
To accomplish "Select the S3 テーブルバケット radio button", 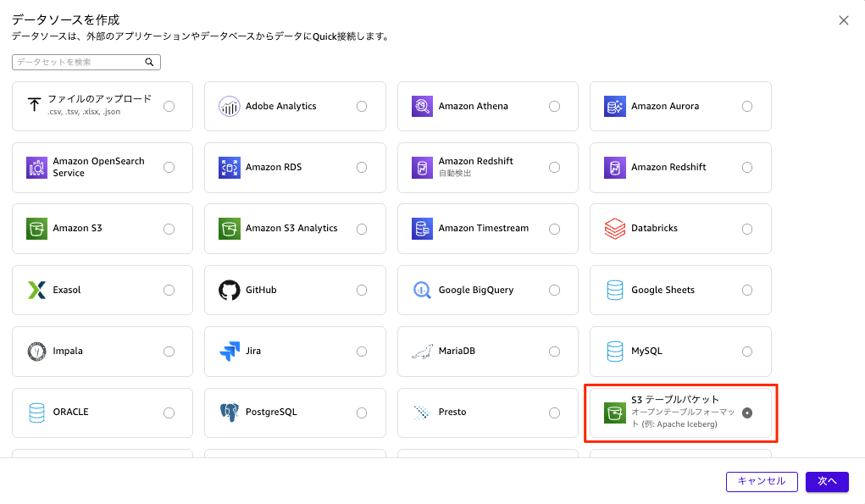I will [747, 413].
